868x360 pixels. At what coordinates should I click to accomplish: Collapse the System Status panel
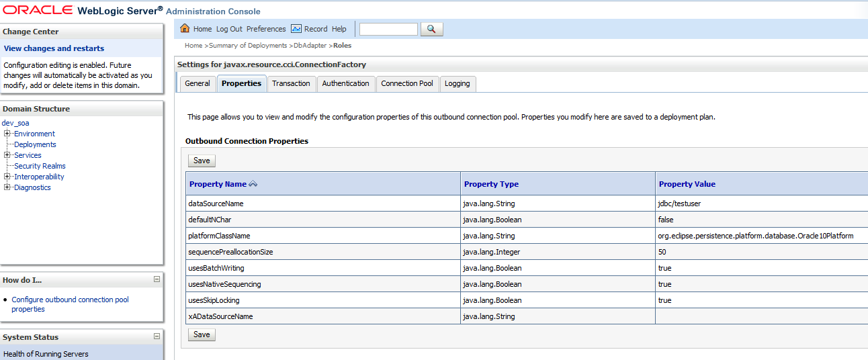(x=157, y=336)
